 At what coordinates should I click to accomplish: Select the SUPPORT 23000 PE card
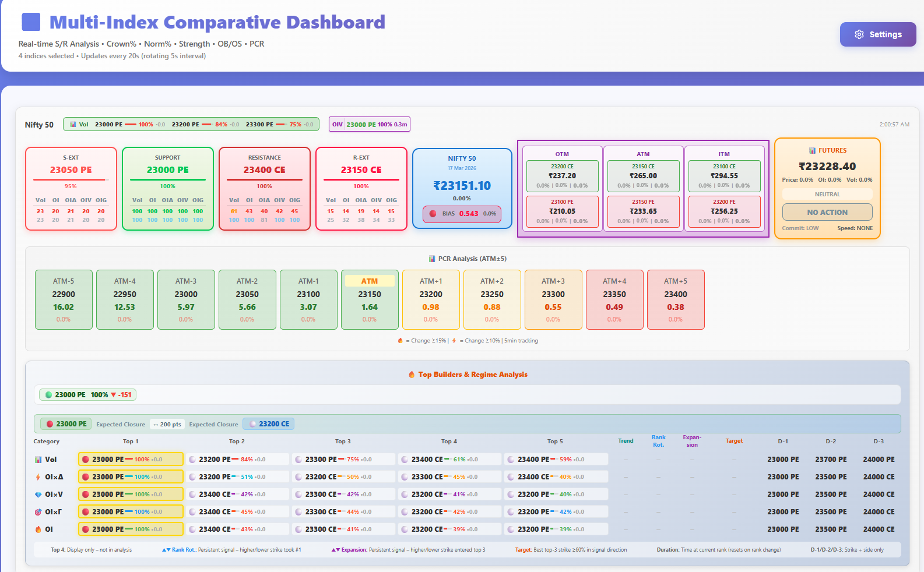(168, 189)
